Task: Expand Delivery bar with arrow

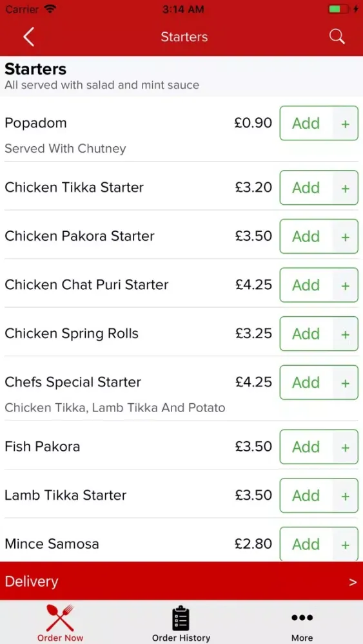Action: (x=181, y=581)
